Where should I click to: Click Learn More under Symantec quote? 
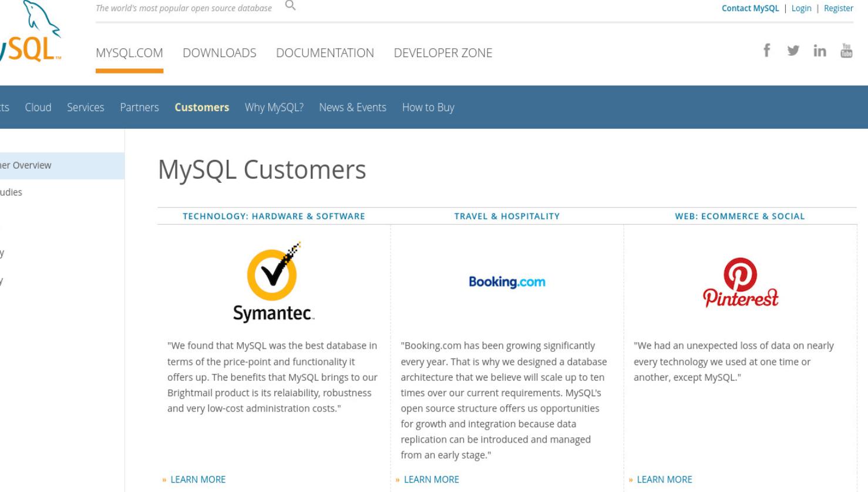coord(198,480)
